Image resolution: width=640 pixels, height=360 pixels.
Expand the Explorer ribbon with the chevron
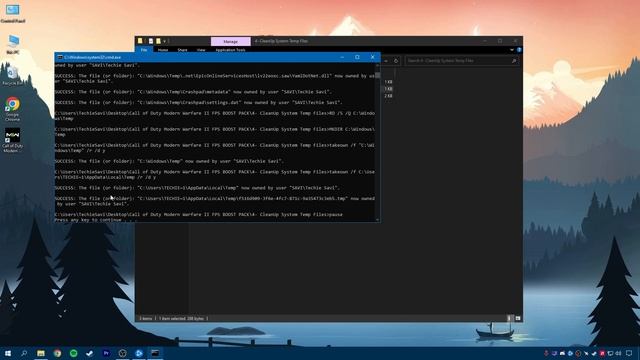coord(512,50)
